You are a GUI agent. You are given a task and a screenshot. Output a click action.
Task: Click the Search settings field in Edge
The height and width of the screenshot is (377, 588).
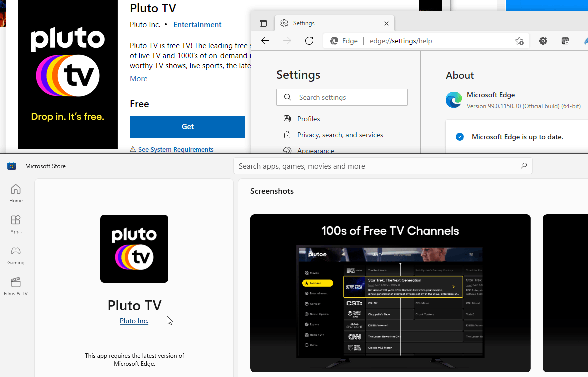click(x=342, y=97)
